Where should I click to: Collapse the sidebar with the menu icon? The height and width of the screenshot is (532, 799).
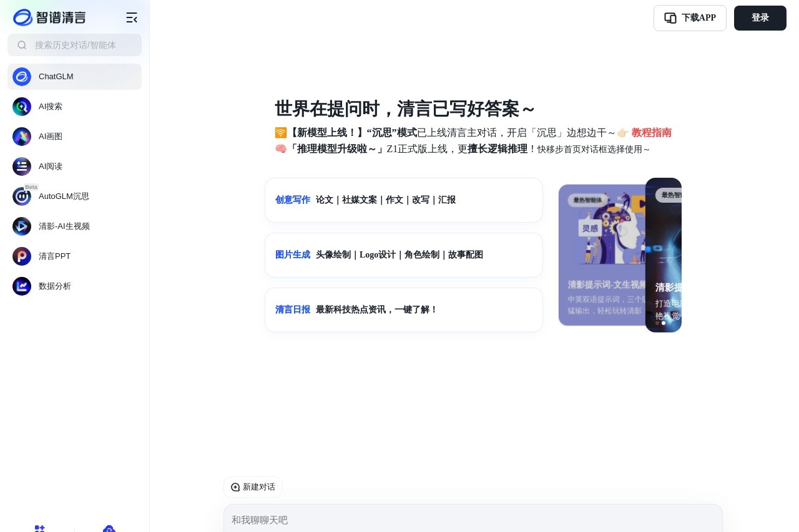point(132,17)
